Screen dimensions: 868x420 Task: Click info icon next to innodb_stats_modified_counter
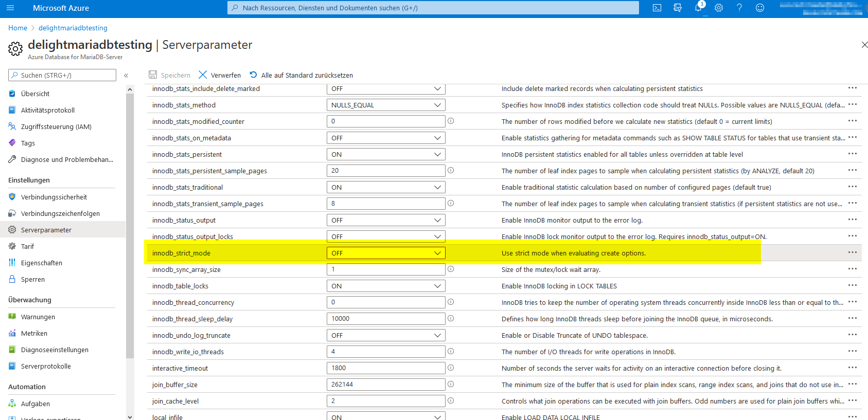[451, 121]
